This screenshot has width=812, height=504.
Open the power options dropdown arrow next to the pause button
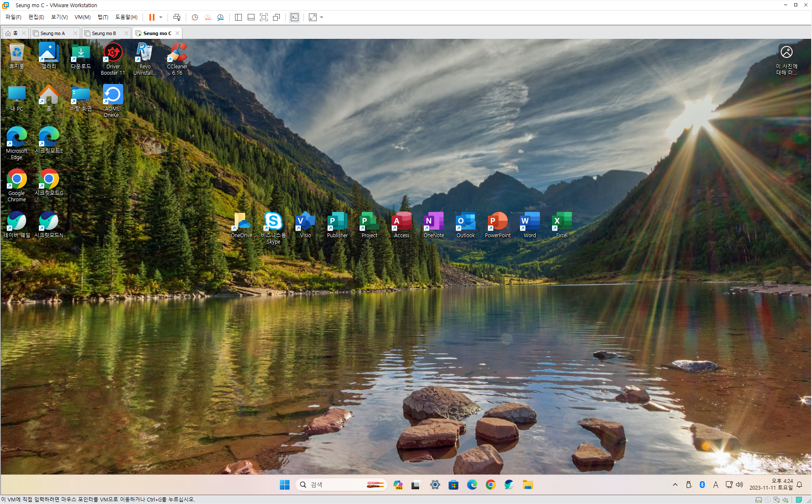161,17
